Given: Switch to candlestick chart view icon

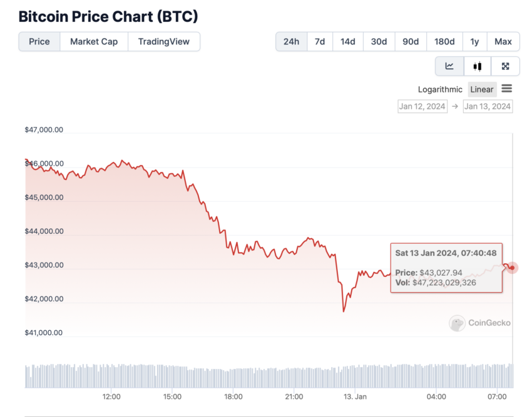Looking at the screenshot, I should [478, 66].
